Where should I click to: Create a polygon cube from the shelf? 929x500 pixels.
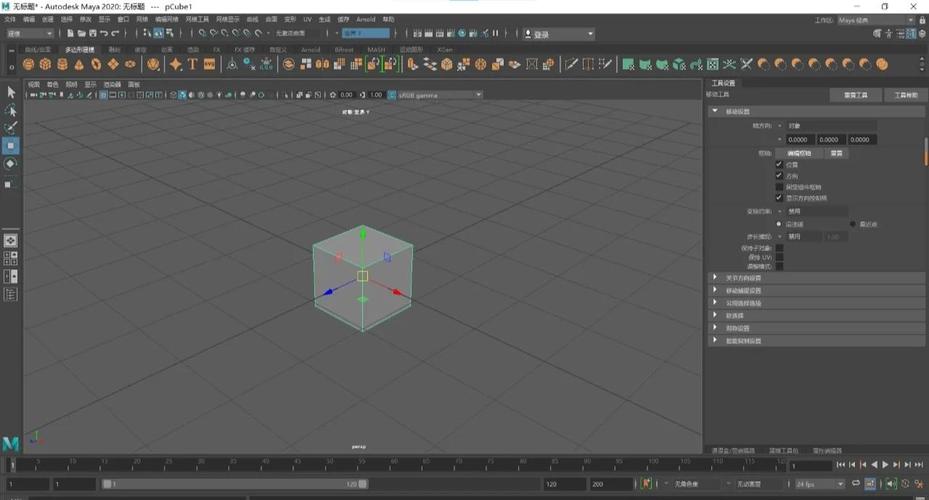tap(46, 64)
